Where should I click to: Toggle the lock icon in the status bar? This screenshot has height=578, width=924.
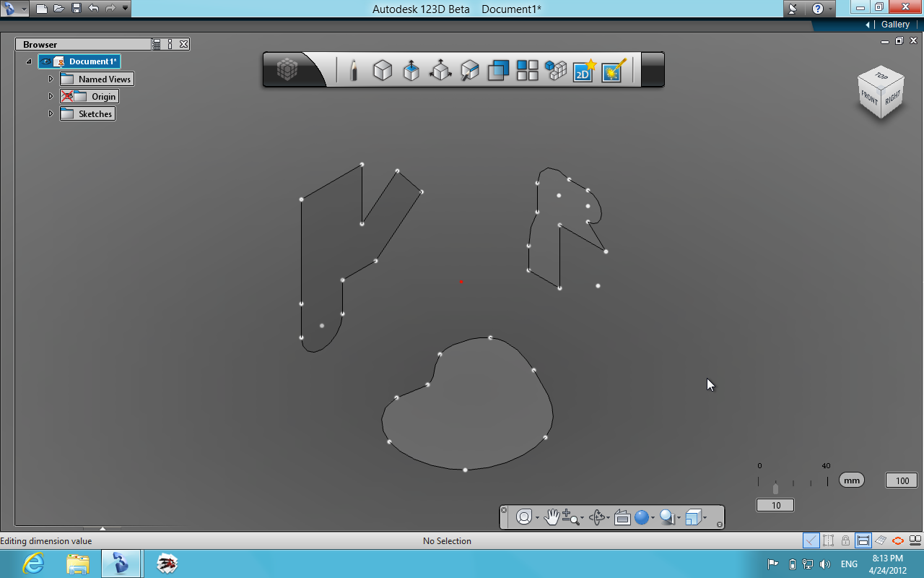point(845,540)
